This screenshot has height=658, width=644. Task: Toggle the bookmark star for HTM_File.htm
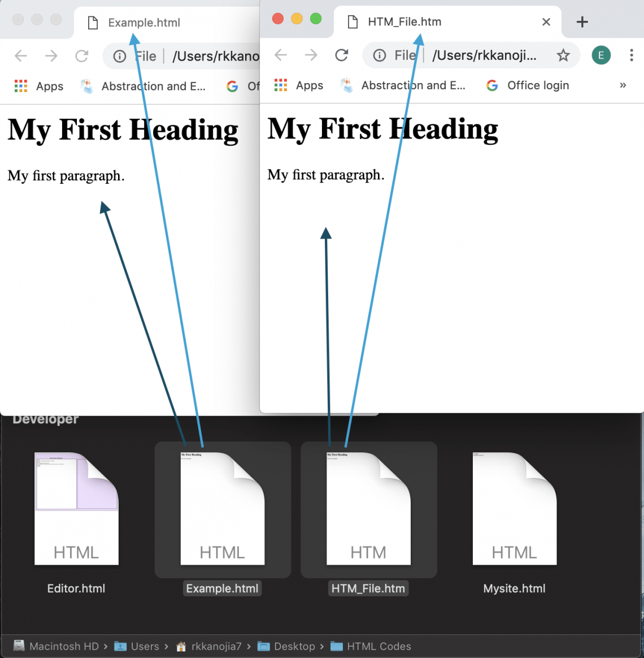tap(563, 55)
